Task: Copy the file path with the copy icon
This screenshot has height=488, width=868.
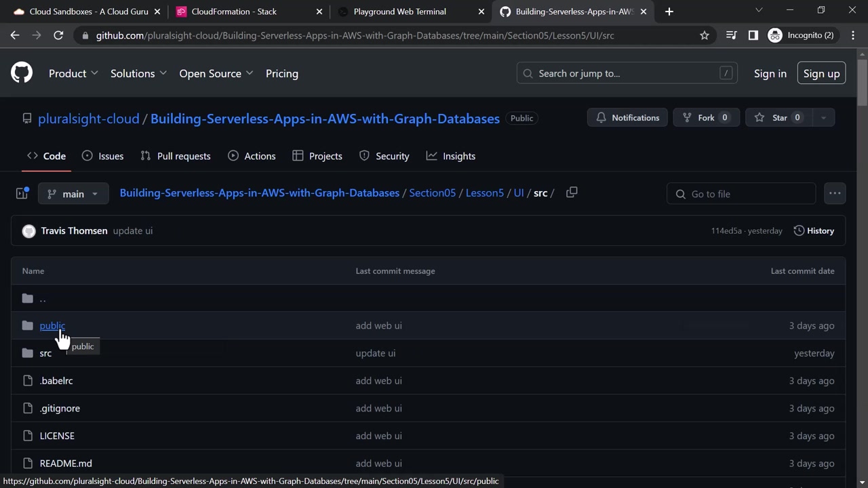Action: (x=572, y=192)
